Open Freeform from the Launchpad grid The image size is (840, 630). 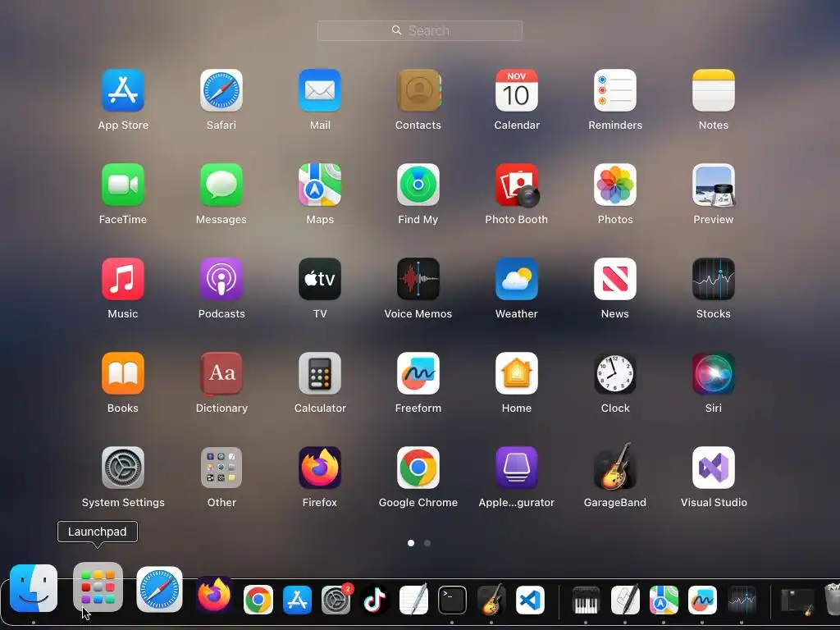click(418, 373)
